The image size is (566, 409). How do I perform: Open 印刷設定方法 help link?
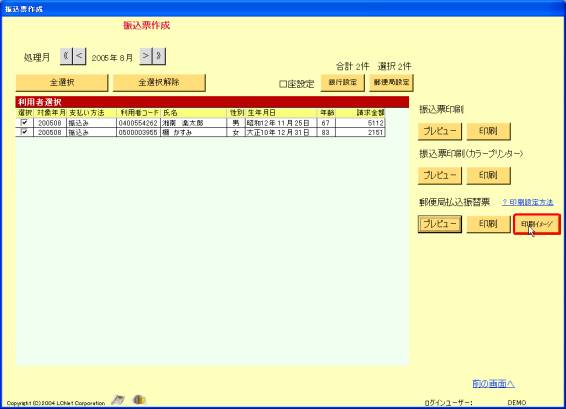pos(527,202)
